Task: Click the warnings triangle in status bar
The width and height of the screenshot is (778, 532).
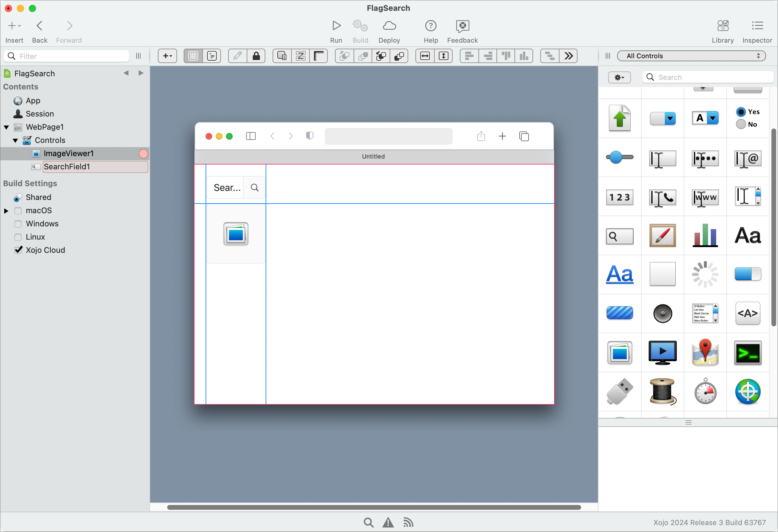Action: pos(388,522)
